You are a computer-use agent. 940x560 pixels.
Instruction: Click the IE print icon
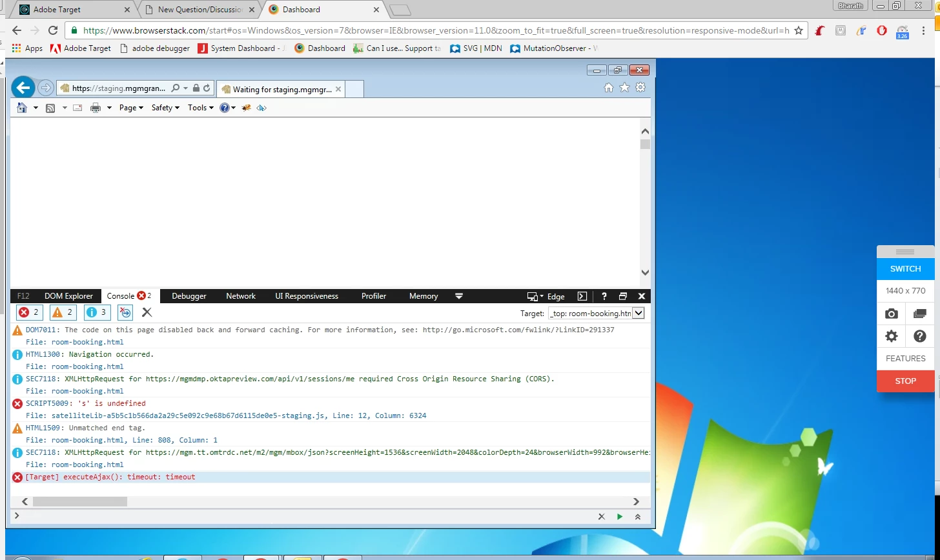96,108
